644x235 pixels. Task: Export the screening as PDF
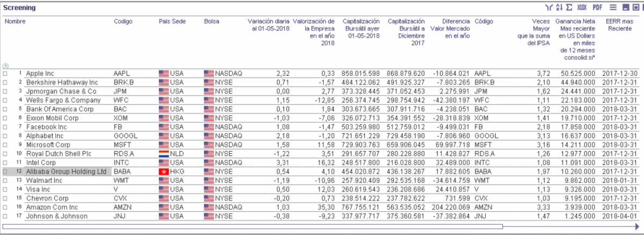pyautogui.click(x=597, y=8)
